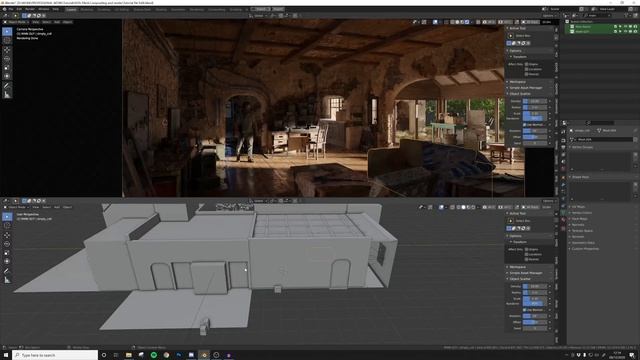Select the Box Select tool in top viewport
This screenshot has height=360, width=640.
pos(7,31)
